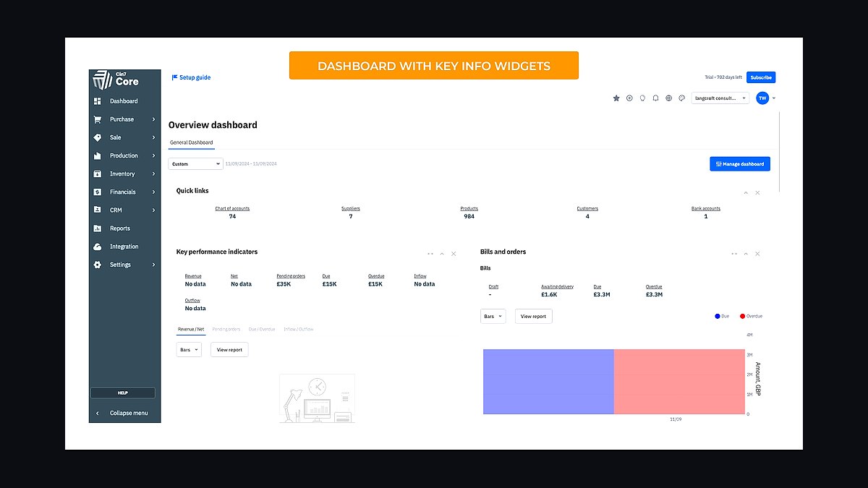This screenshot has width=868, height=488.
Task: Expand the Purchase submenu chevron
Action: (x=154, y=119)
